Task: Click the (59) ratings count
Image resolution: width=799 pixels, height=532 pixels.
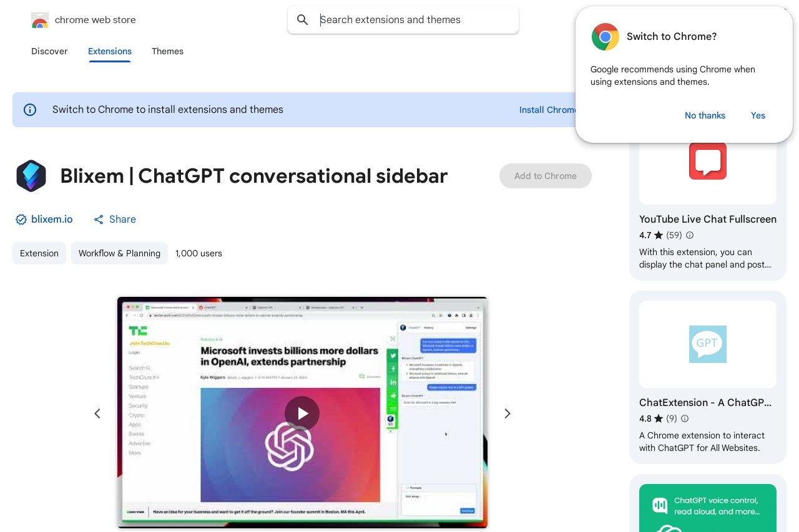Action: tap(674, 235)
